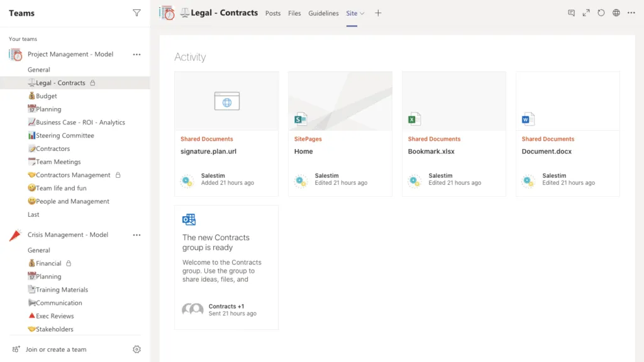This screenshot has height=362, width=644.
Task: Click the SharePoint icon on Home card
Action: click(x=301, y=119)
